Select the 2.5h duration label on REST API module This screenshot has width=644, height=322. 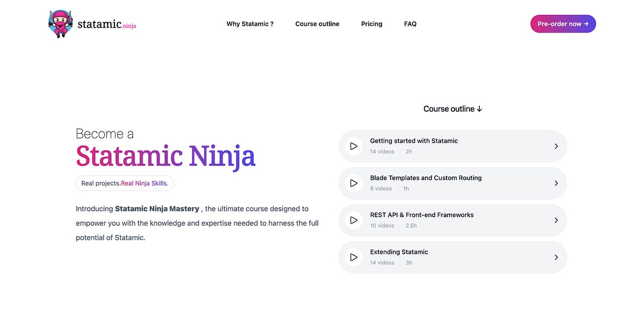pyautogui.click(x=411, y=225)
